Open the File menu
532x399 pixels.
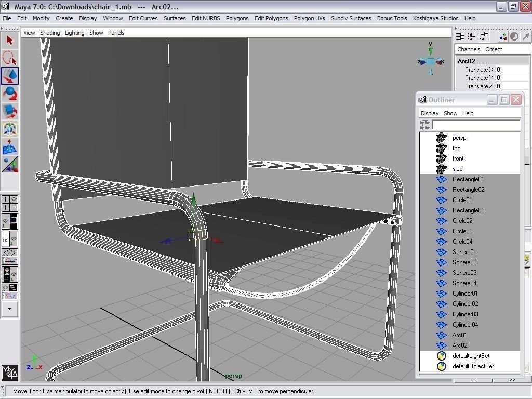click(7, 18)
